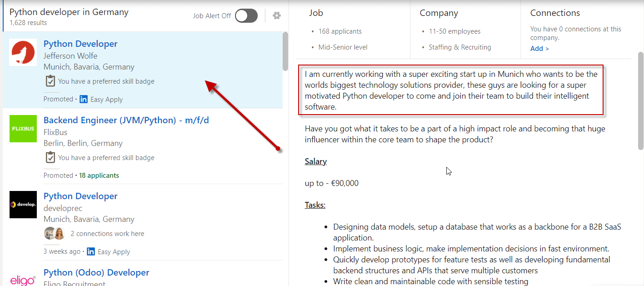Click 'developrec' company name text
Screen dimensions: 644x286
click(62, 208)
